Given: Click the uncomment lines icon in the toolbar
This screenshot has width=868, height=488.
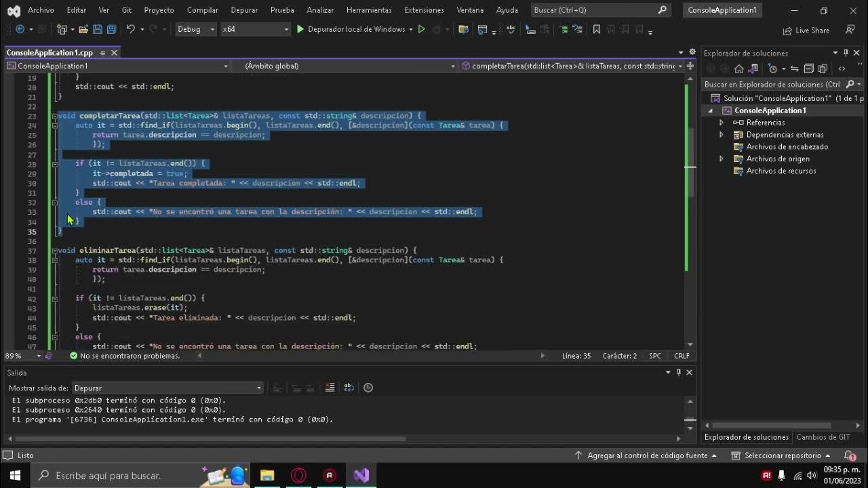Looking at the screenshot, I should (x=577, y=29).
